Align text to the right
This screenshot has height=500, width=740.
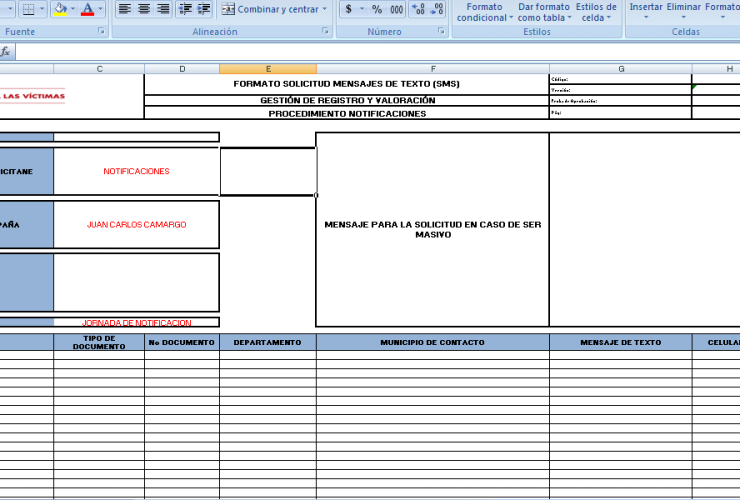pyautogui.click(x=161, y=9)
